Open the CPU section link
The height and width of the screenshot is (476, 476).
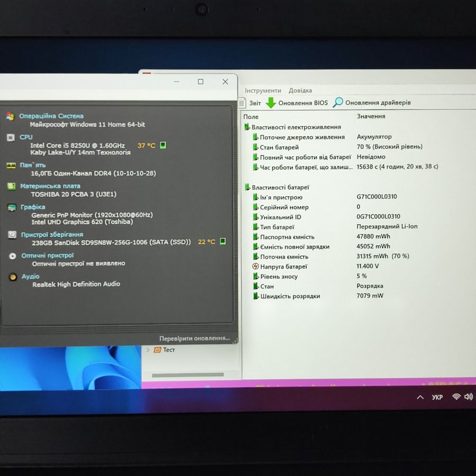click(x=26, y=137)
